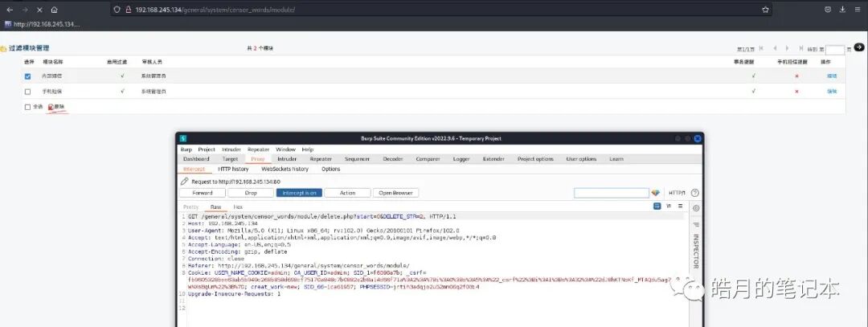The width and height of the screenshot is (868, 327).
Task: Click the help question mark icon
Action: pos(695,193)
